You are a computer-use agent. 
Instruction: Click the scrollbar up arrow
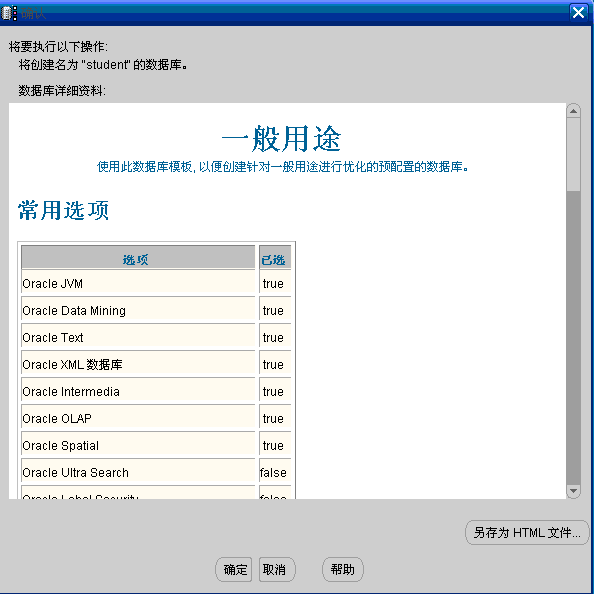click(573, 111)
